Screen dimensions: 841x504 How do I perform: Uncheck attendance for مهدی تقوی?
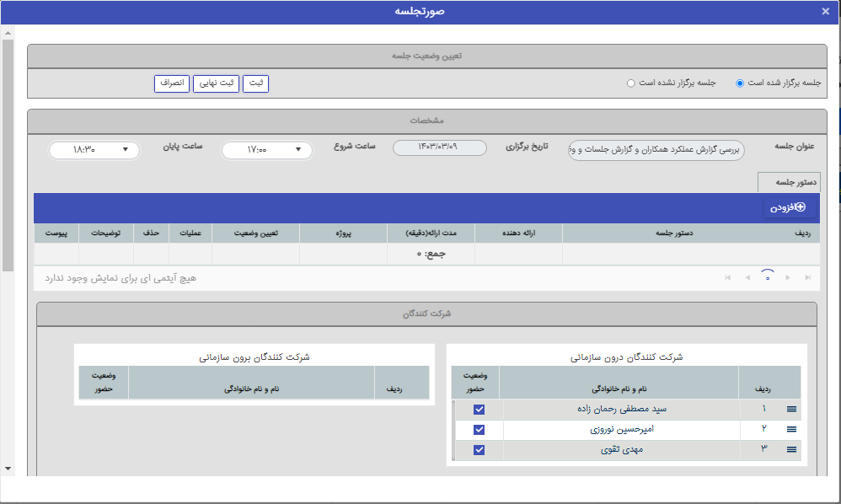click(x=478, y=449)
